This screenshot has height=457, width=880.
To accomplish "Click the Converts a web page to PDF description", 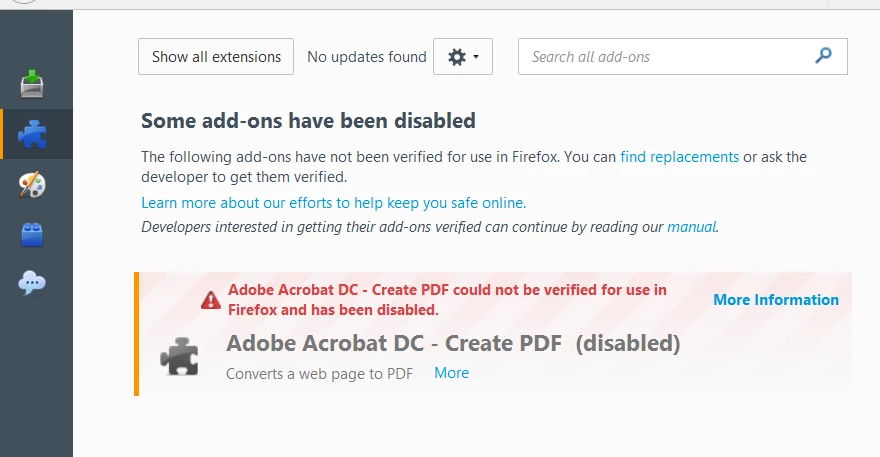I will 319,374.
